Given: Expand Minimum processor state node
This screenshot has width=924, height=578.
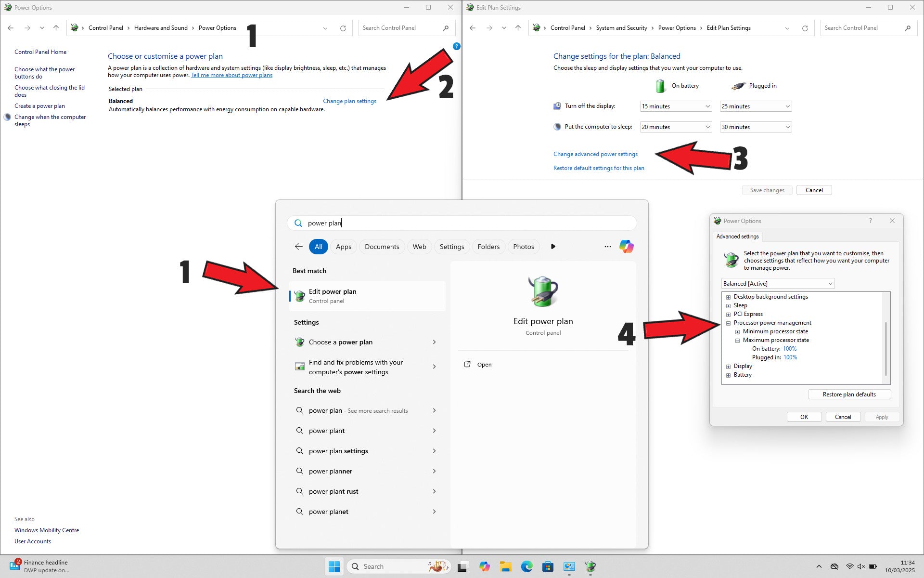Looking at the screenshot, I should (x=737, y=332).
